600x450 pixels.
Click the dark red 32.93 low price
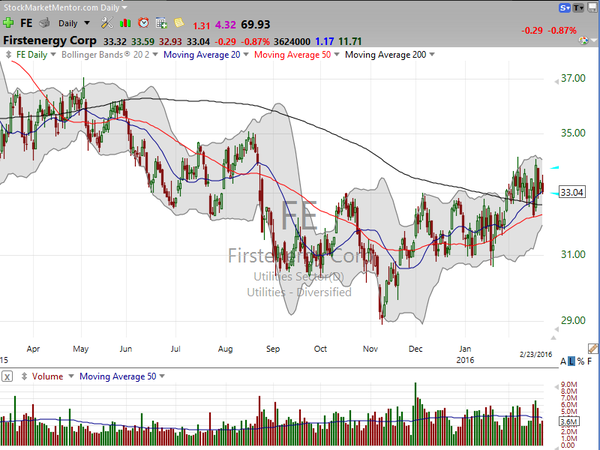(171, 41)
